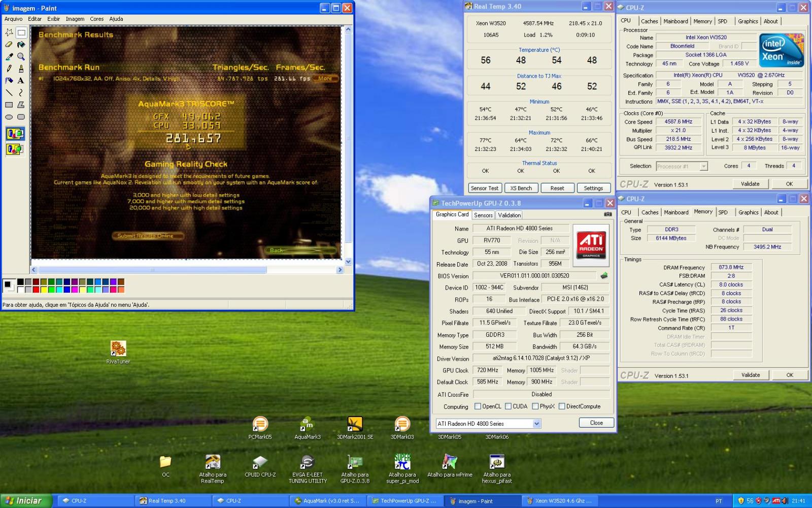The image size is (812, 508).
Task: Select the Curve tool in Paint
Action: tap(21, 92)
